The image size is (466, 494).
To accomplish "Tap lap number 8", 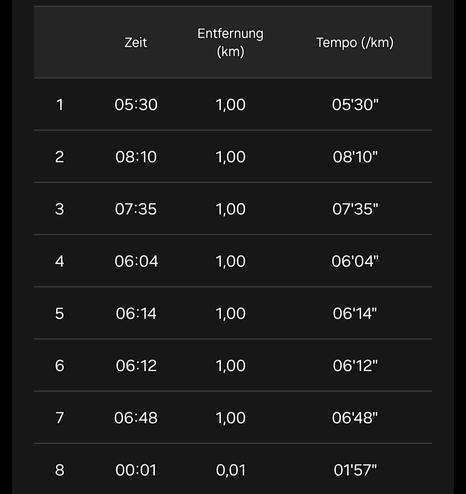I will coord(59,470).
